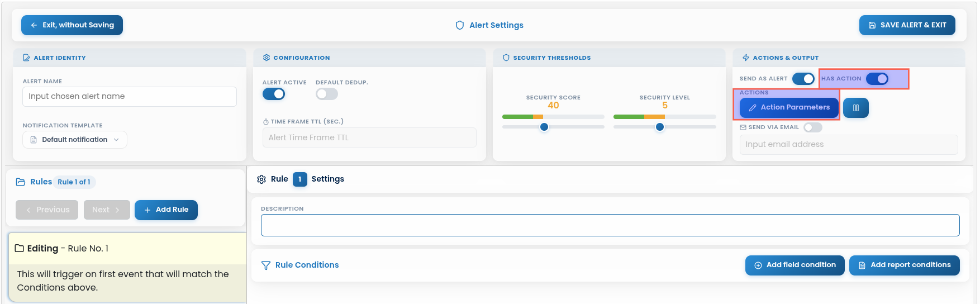Click Save Alert & Exit
Screen dimensions: 980x304
pos(907,25)
